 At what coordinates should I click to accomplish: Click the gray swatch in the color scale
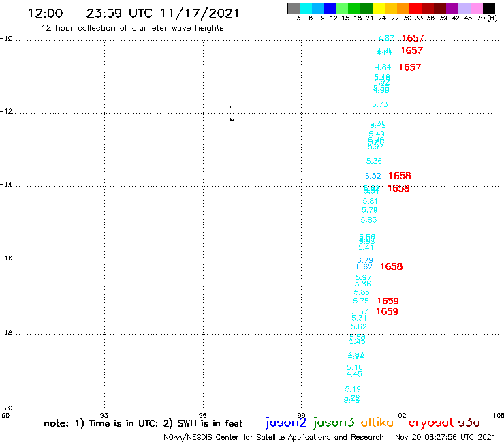tap(294, 8)
